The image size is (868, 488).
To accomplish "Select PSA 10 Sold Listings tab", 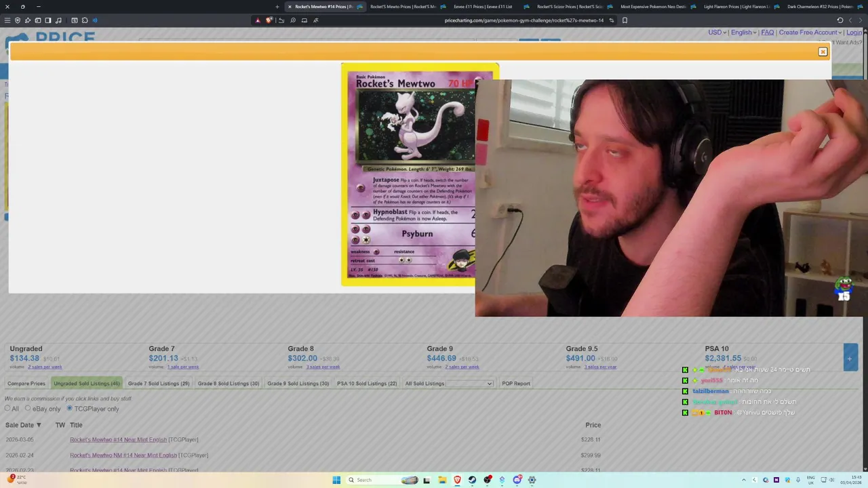I will tap(367, 384).
